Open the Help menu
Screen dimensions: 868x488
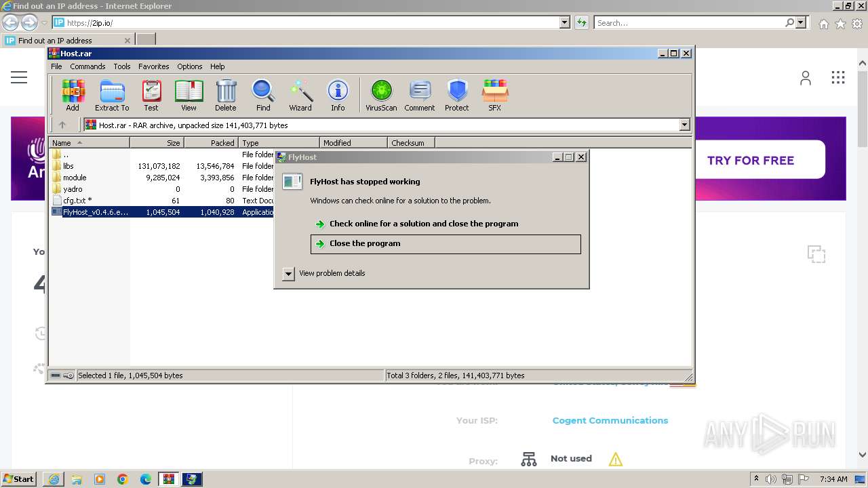point(218,66)
